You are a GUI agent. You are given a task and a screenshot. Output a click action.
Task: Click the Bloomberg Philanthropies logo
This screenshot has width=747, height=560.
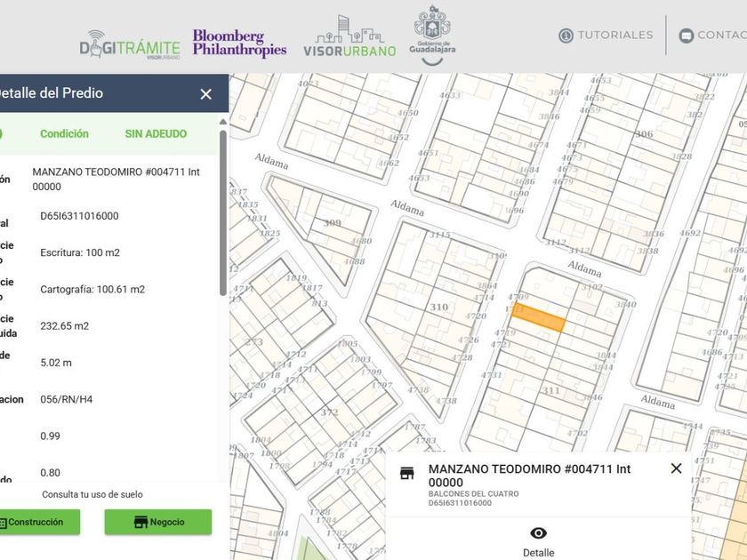(239, 43)
